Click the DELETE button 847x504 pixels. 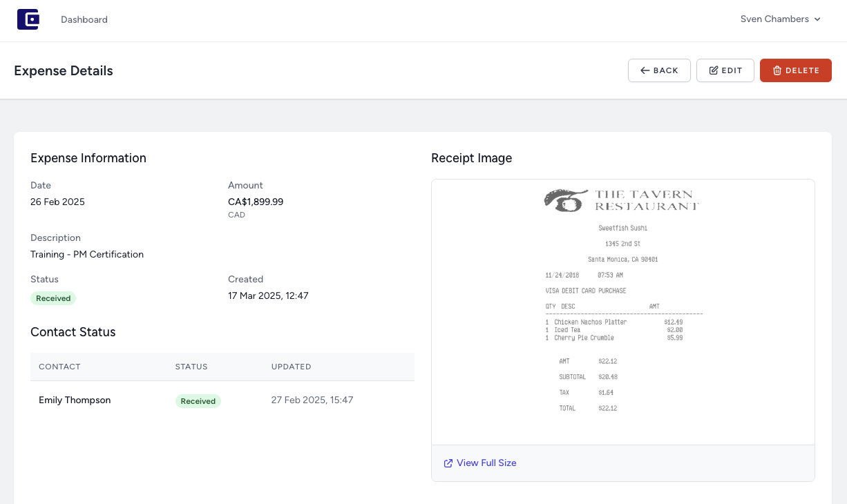(x=795, y=70)
